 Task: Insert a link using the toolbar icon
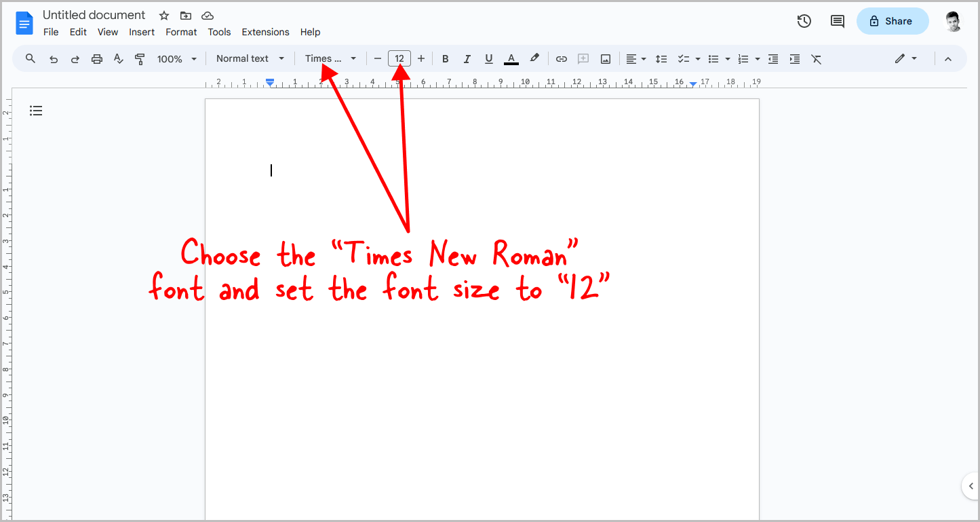point(562,58)
